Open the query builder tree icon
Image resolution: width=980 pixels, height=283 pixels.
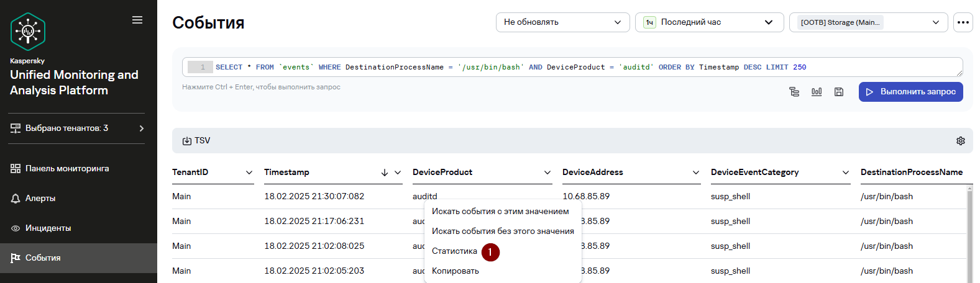[794, 92]
